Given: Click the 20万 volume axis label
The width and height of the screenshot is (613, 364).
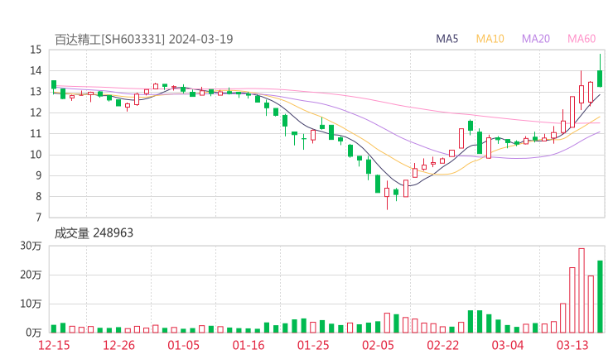Looking at the screenshot, I should (31, 275).
